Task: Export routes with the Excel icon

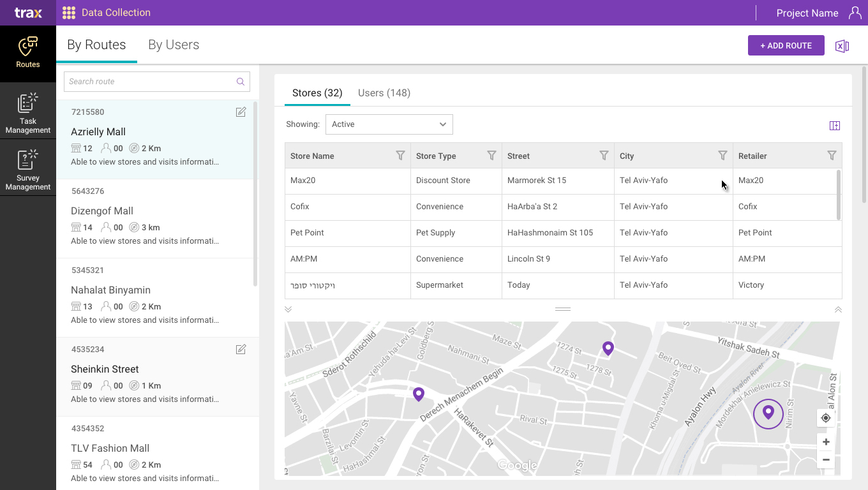Action: 842,46
